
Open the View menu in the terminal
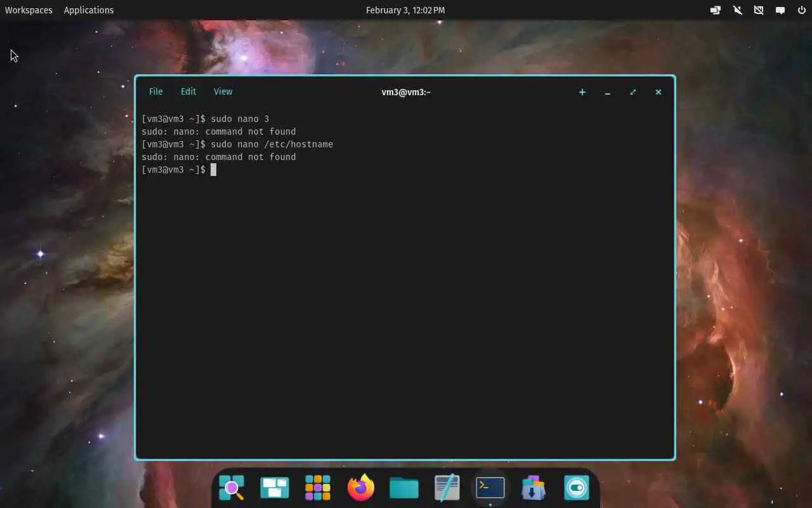tap(223, 91)
